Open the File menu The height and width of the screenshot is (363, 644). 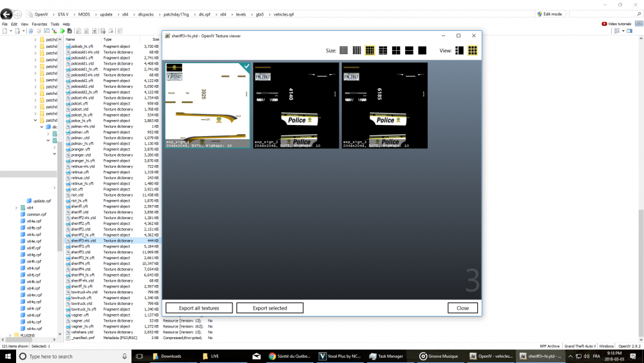5,25
